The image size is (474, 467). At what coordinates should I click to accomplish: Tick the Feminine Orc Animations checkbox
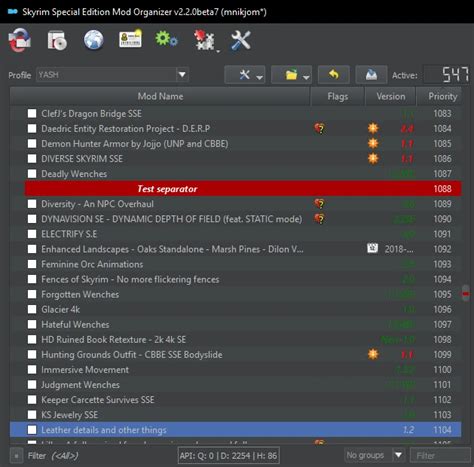(32, 264)
